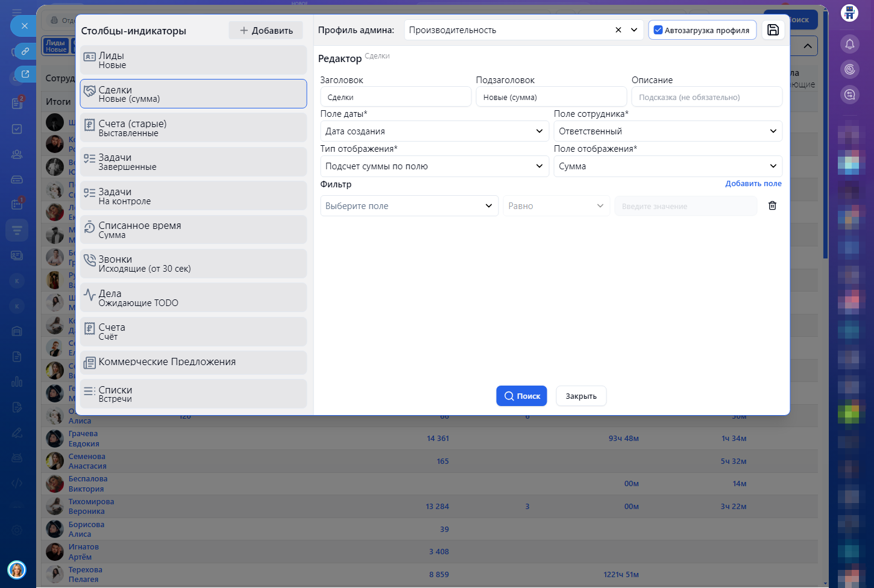The image size is (874, 588).
Task: Click the trash icon to delete filter row
Action: [x=772, y=206]
